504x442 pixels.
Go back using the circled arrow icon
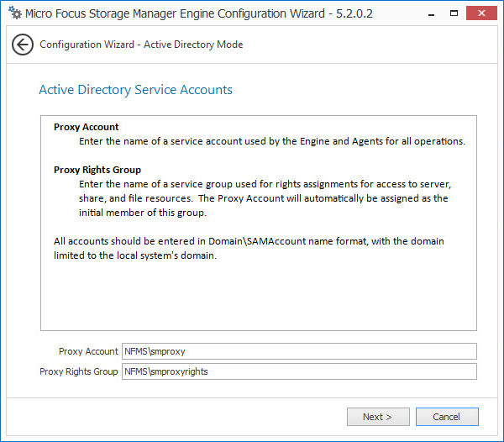(23, 45)
